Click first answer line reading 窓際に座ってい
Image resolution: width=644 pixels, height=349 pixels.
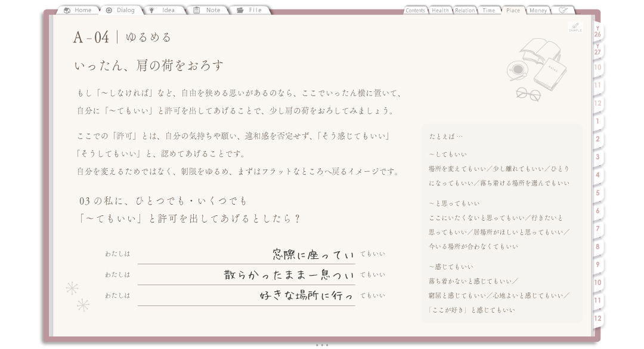(x=246, y=255)
